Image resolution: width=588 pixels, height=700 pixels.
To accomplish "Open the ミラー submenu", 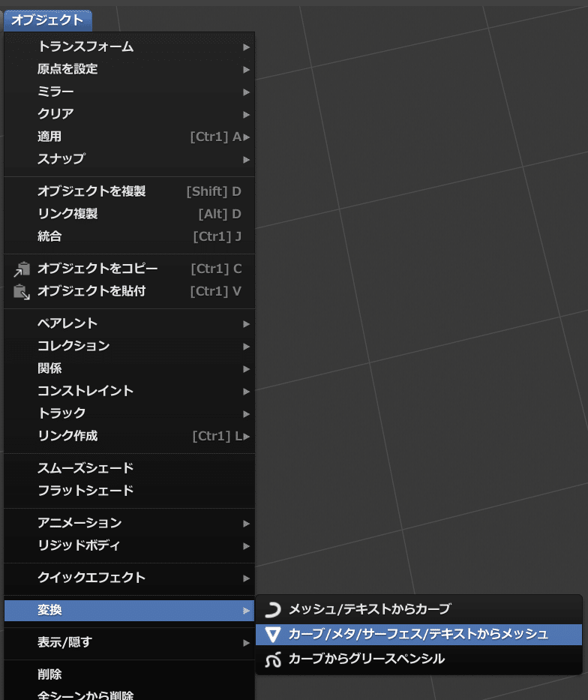I will [130, 92].
